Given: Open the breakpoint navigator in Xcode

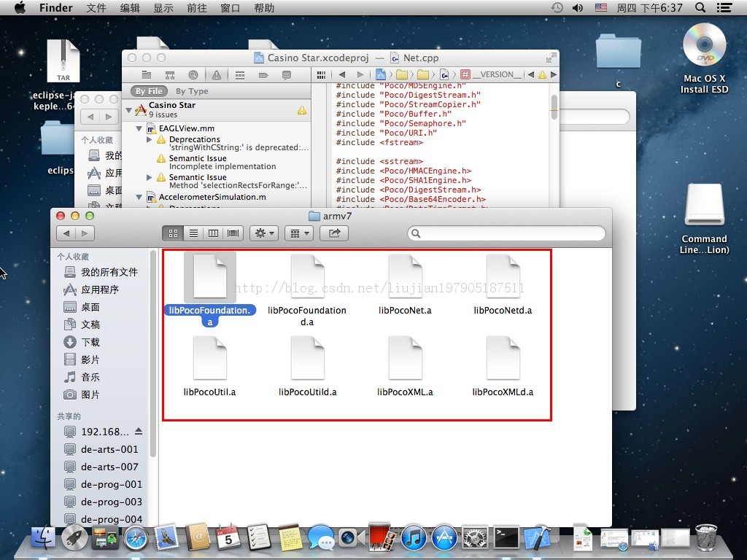Looking at the screenshot, I should click(x=263, y=75).
